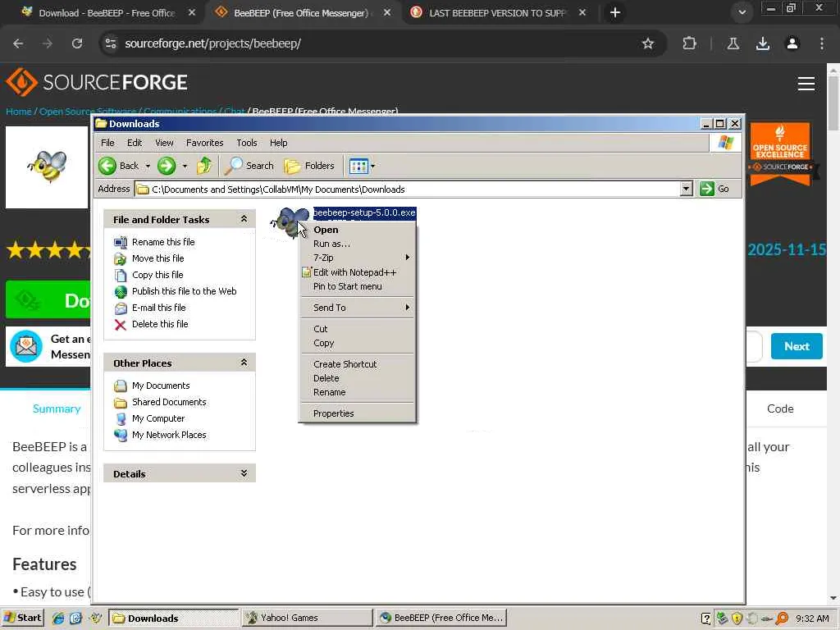Go up one folder level icon
Screen dimensions: 840x630
[x=204, y=166]
